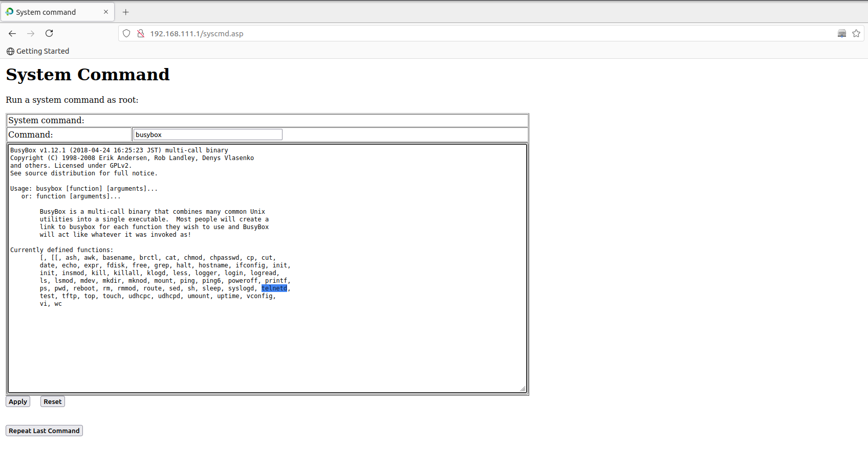The image size is (868, 451).
Task: Click the forward navigation arrow
Action: coord(31,33)
